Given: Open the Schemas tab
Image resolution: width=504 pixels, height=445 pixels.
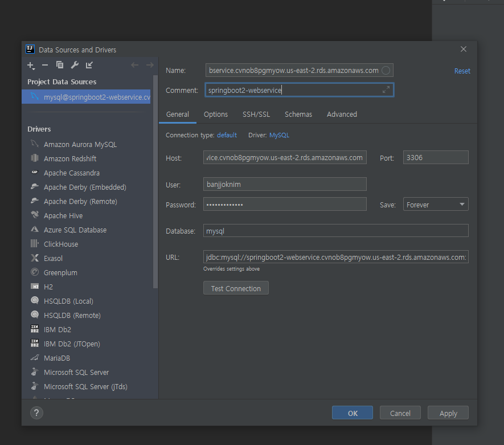Looking at the screenshot, I should coord(298,115).
